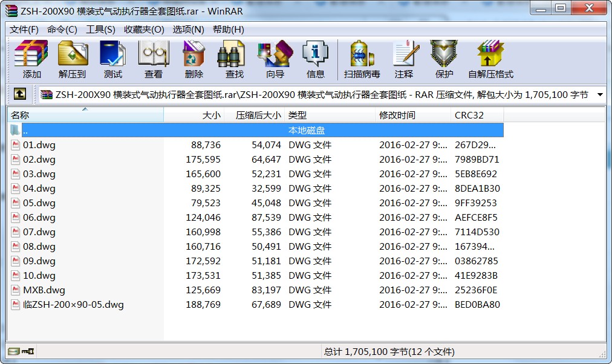Select file 06.dwg
The width and height of the screenshot is (612, 364).
coord(39,217)
